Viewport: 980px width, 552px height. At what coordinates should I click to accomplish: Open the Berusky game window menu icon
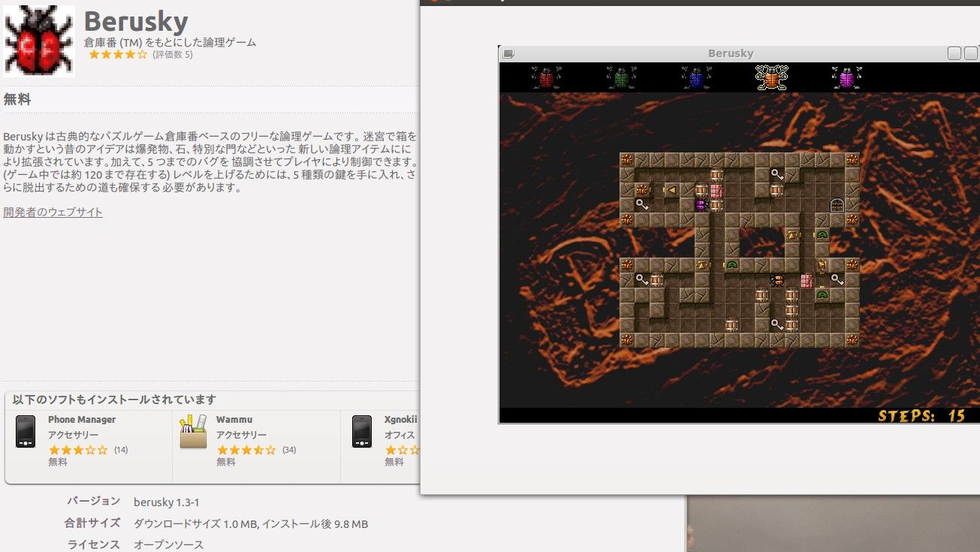point(508,53)
